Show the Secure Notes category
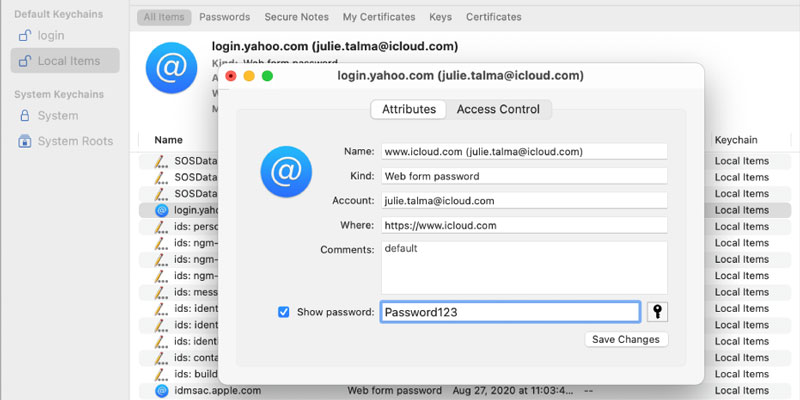Image resolution: width=800 pixels, height=400 pixels. [x=297, y=17]
